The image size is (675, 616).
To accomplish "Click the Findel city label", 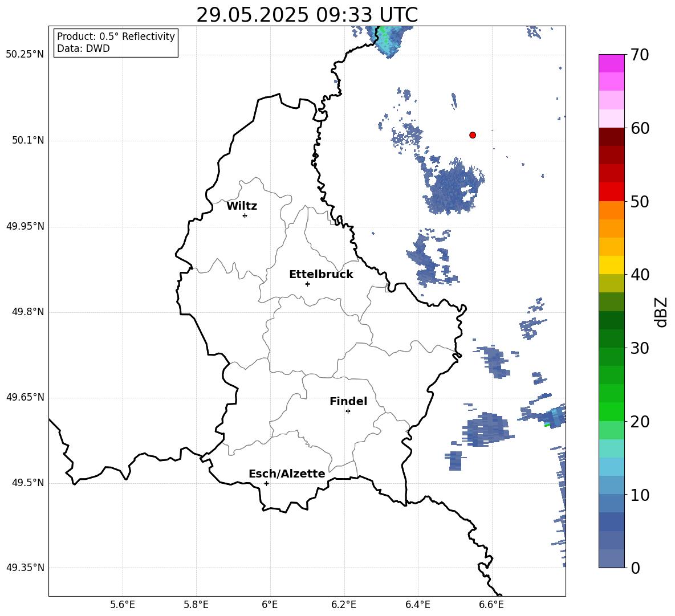I will tap(348, 401).
